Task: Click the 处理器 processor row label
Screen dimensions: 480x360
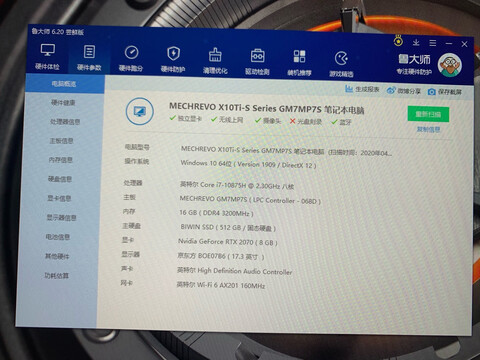Action: pos(133,183)
